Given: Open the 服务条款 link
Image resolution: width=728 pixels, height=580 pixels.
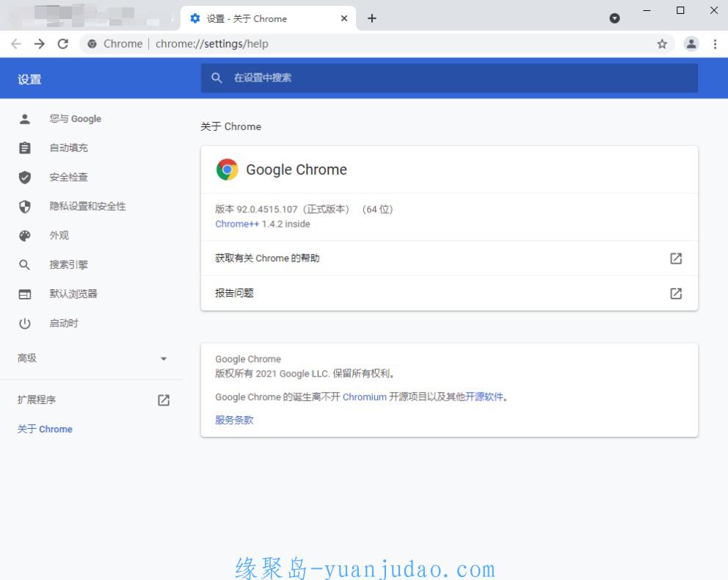Looking at the screenshot, I should (x=234, y=420).
